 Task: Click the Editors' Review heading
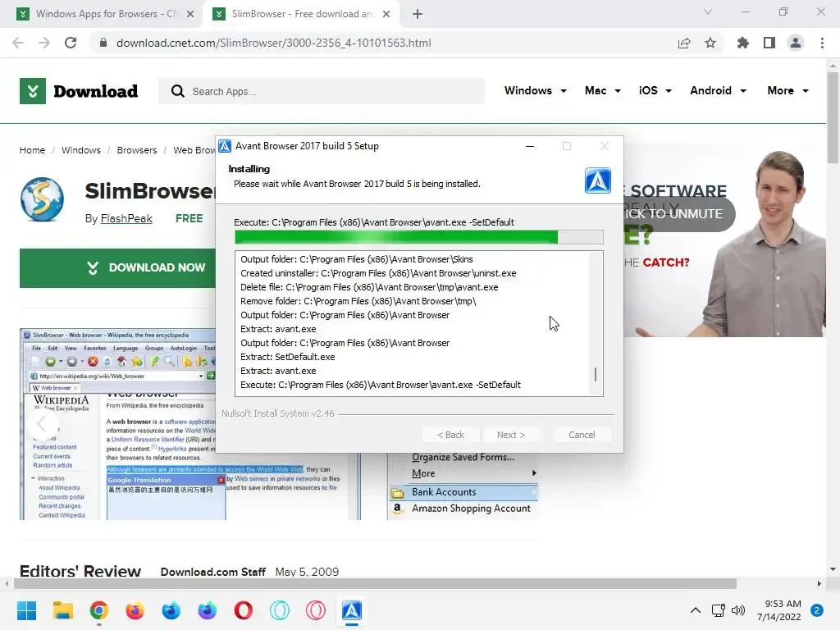click(x=80, y=571)
